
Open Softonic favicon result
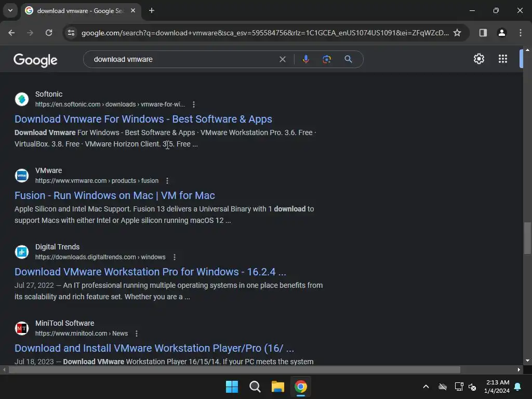22,99
